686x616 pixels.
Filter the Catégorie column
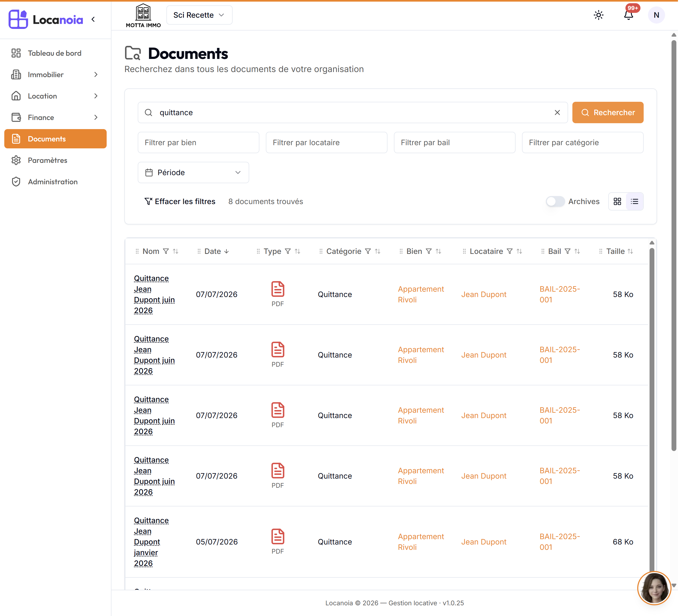pyautogui.click(x=368, y=251)
